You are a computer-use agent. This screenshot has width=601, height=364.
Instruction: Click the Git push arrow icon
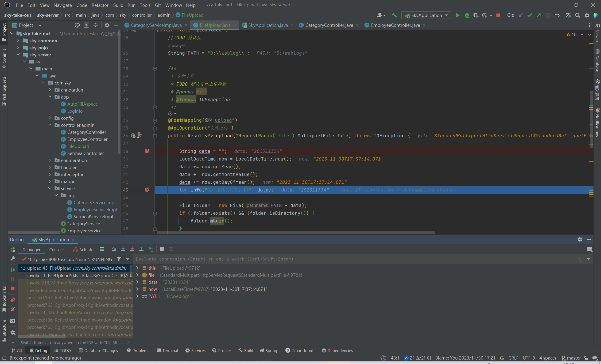click(x=539, y=15)
